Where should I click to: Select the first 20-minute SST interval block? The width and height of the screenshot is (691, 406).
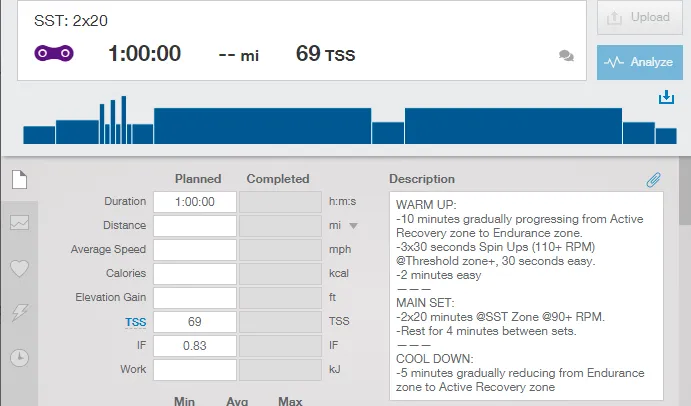[263, 126]
